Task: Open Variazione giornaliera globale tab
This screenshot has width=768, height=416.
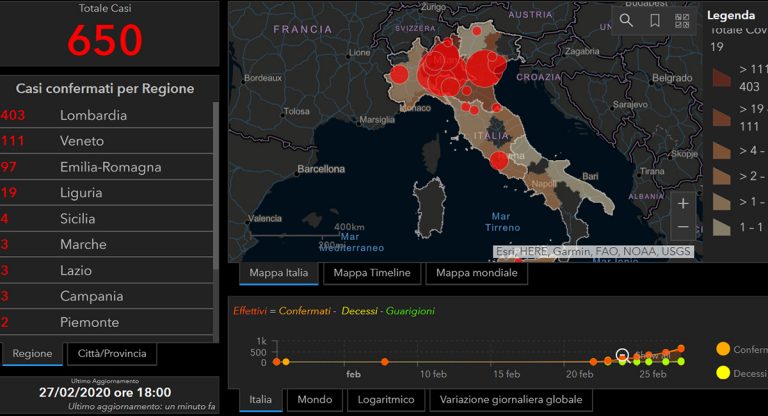Action: click(511, 399)
